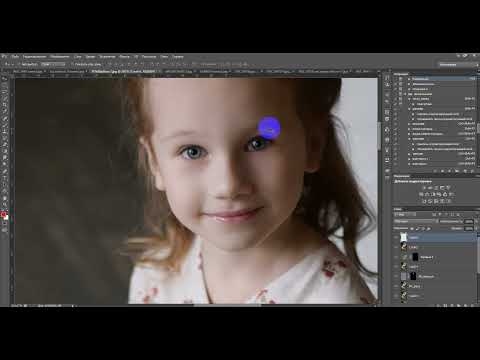The width and height of the screenshot is (480, 360).
Task: Add Curves adjustment icon
Action: click(436, 188)
